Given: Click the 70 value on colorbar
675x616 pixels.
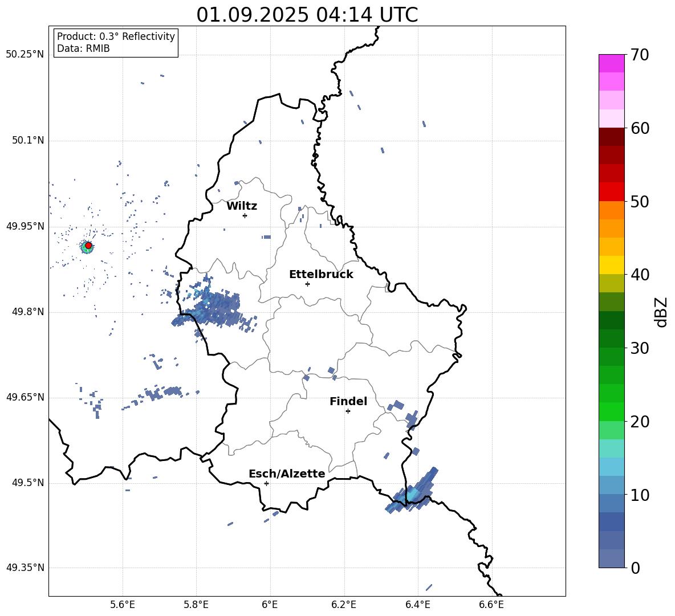Looking at the screenshot, I should [640, 55].
